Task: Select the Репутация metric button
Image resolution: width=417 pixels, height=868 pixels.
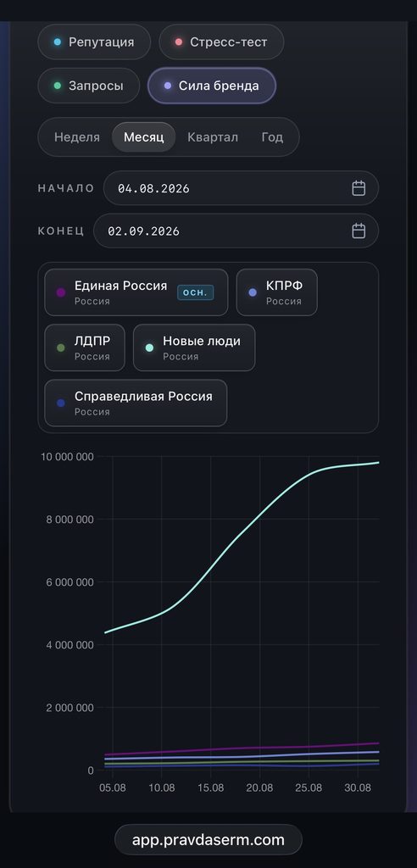Action: [x=94, y=42]
